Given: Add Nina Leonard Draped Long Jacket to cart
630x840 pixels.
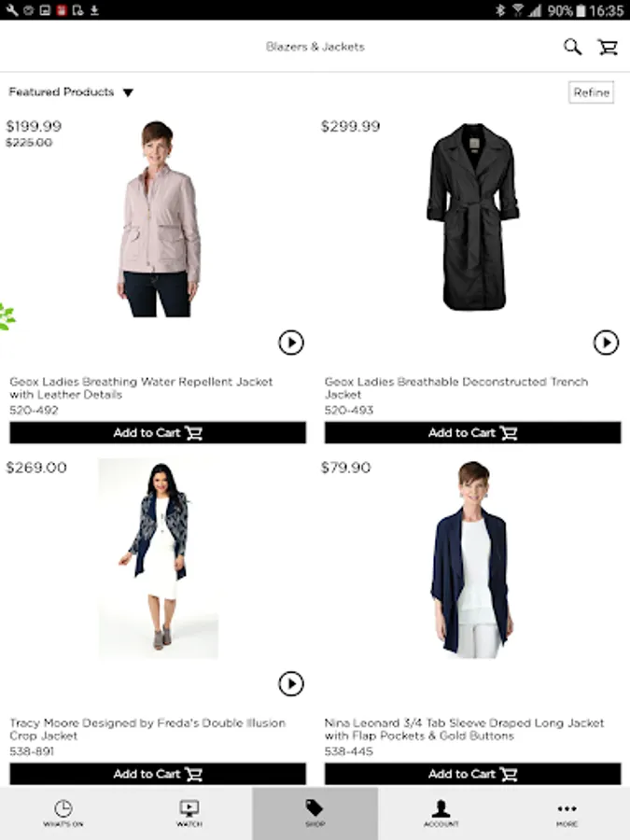Looking at the screenshot, I should pos(472,774).
